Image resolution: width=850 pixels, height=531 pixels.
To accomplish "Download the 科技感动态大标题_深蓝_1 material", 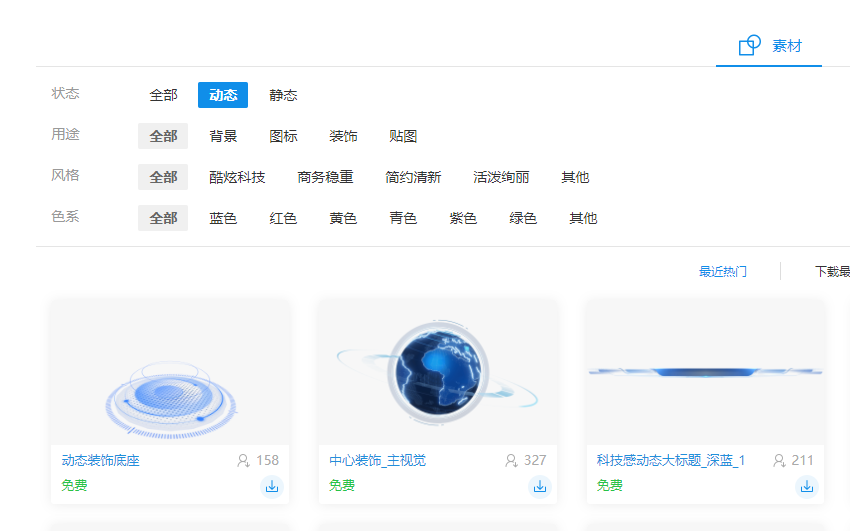I will [x=807, y=487].
